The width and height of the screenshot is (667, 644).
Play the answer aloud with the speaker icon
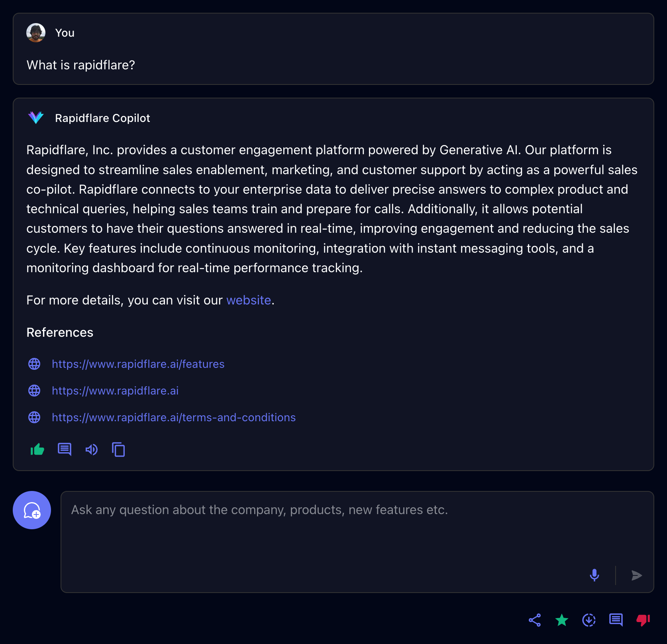(92, 450)
